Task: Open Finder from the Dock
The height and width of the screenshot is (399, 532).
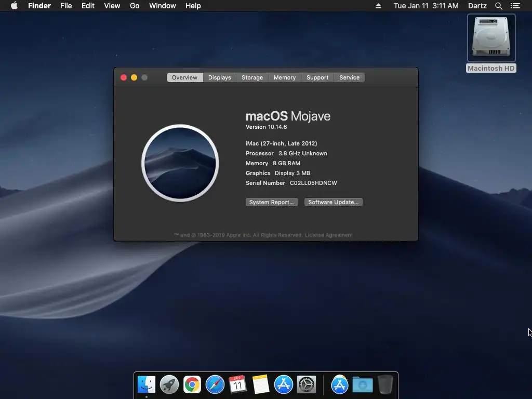Action: coord(147,385)
